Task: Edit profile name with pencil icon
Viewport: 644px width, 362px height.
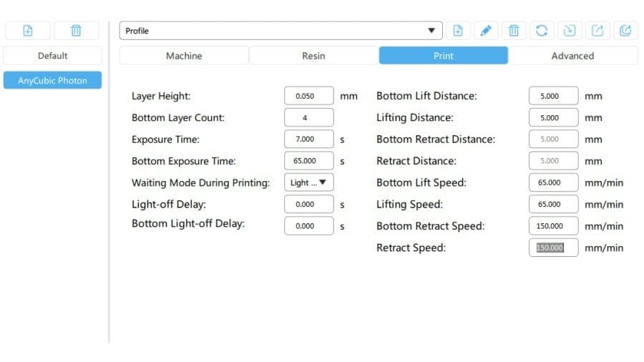Action: (x=486, y=30)
